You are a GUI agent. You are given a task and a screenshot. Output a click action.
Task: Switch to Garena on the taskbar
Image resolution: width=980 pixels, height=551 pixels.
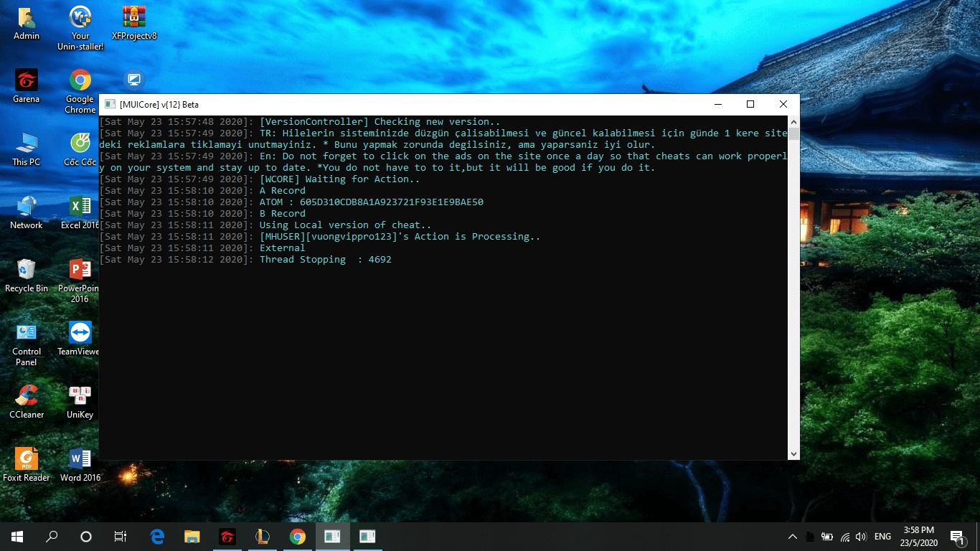tap(227, 537)
